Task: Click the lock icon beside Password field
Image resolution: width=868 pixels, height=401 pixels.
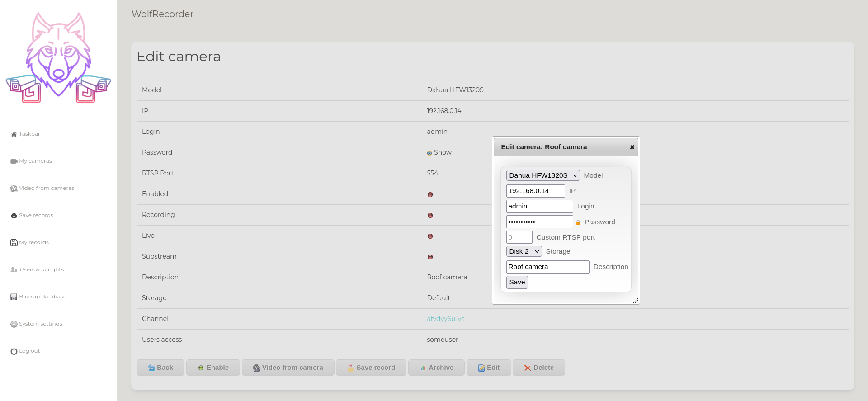Action: (x=578, y=222)
